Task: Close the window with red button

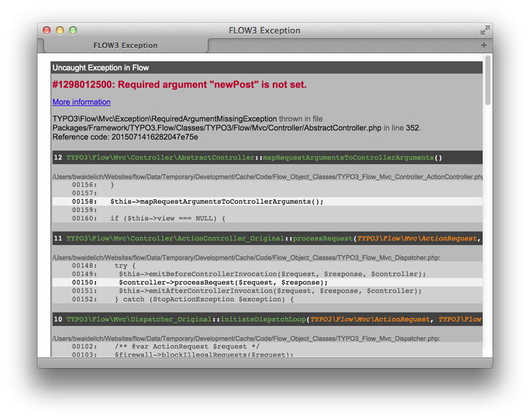Action: (47, 30)
